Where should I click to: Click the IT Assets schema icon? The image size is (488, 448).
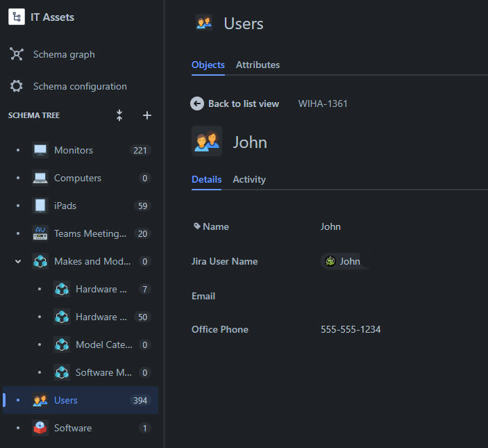[17, 17]
